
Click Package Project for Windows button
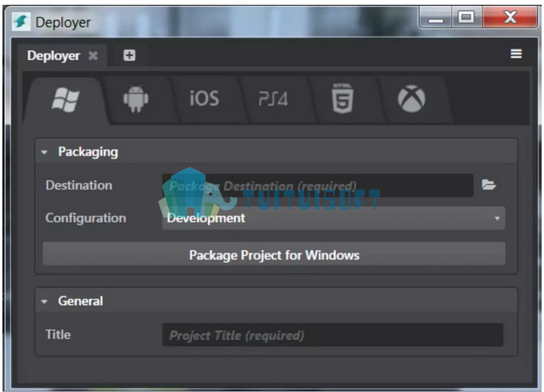pyautogui.click(x=274, y=255)
